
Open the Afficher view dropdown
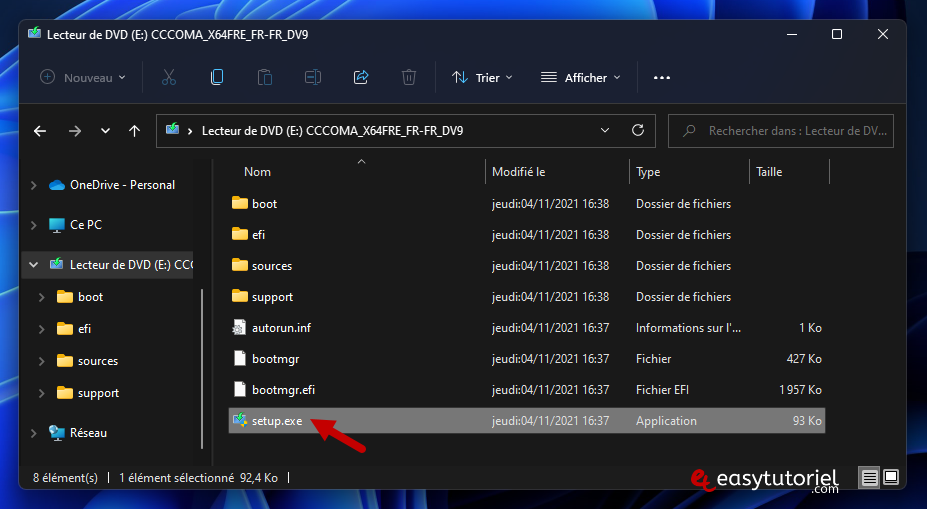click(x=581, y=77)
